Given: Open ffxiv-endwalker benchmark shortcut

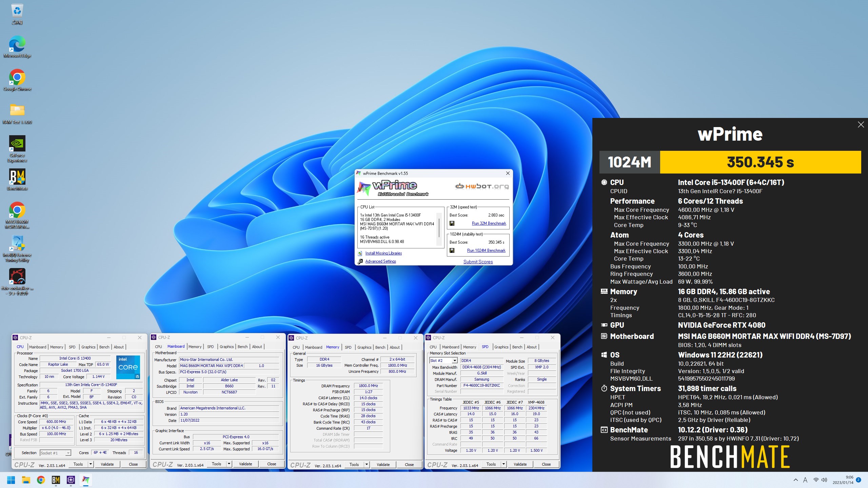Looking at the screenshot, I should [x=17, y=282].
